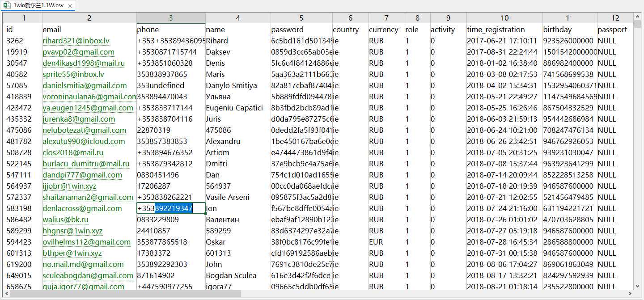Click the id cell 475086

(x=23, y=130)
